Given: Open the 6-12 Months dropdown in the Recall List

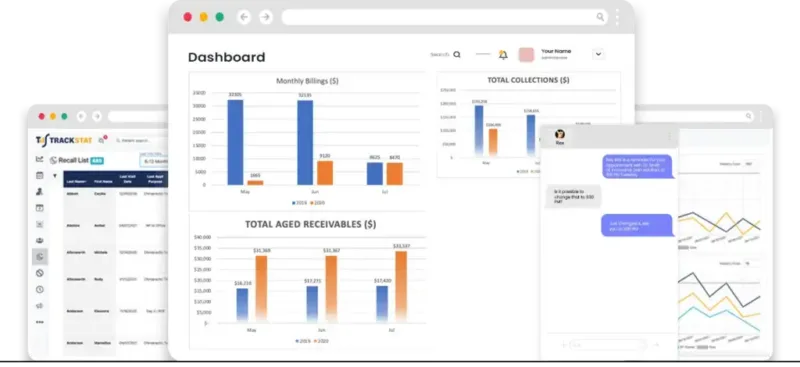Looking at the screenshot, I should click(154, 161).
